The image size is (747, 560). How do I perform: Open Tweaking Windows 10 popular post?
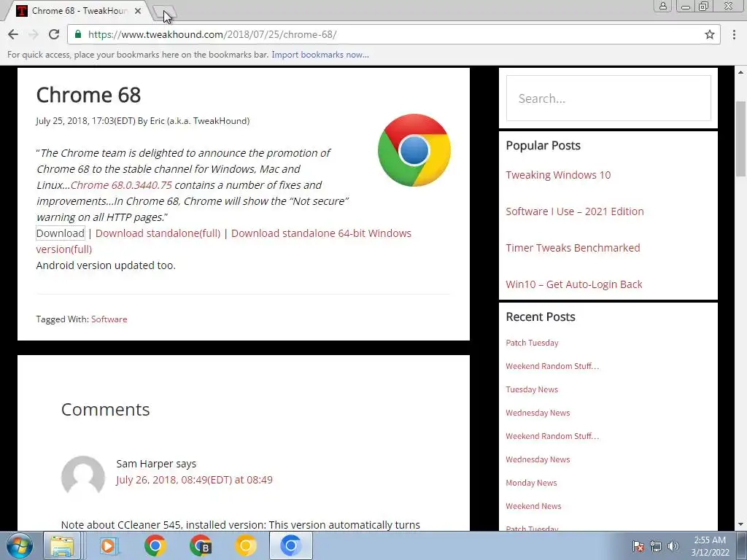pyautogui.click(x=558, y=175)
